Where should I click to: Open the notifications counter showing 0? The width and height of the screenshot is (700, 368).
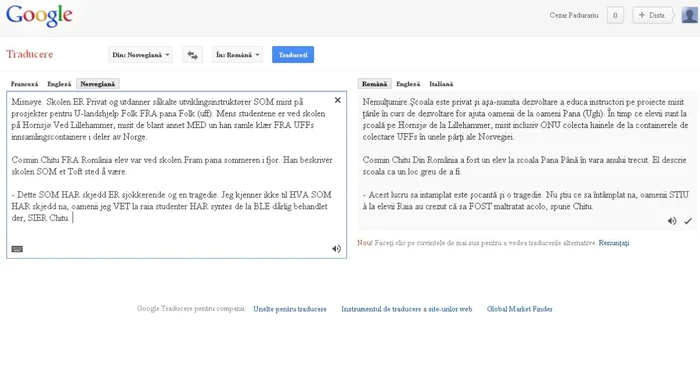[615, 15]
